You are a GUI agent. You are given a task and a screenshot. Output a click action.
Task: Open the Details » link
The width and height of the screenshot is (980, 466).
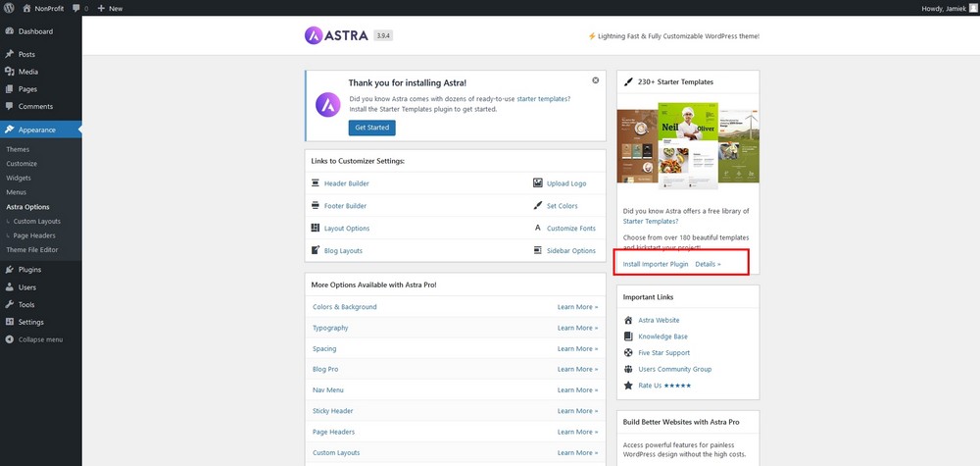click(708, 264)
